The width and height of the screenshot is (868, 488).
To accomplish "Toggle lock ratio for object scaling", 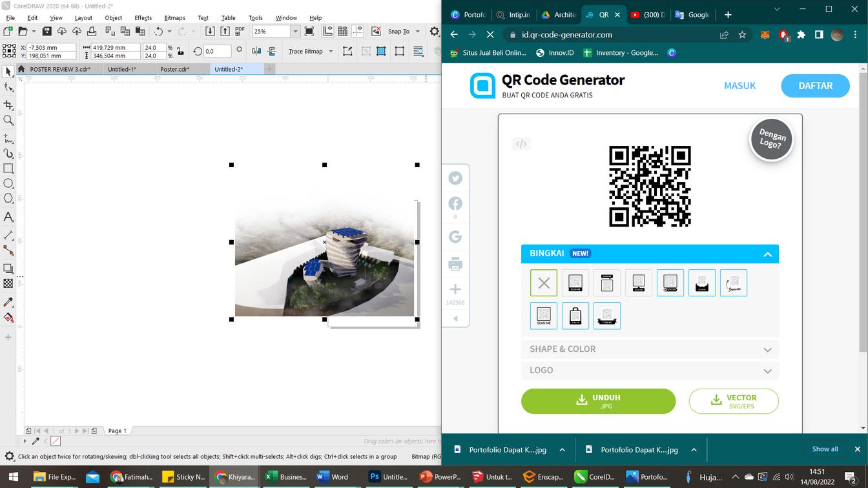I will [180, 51].
